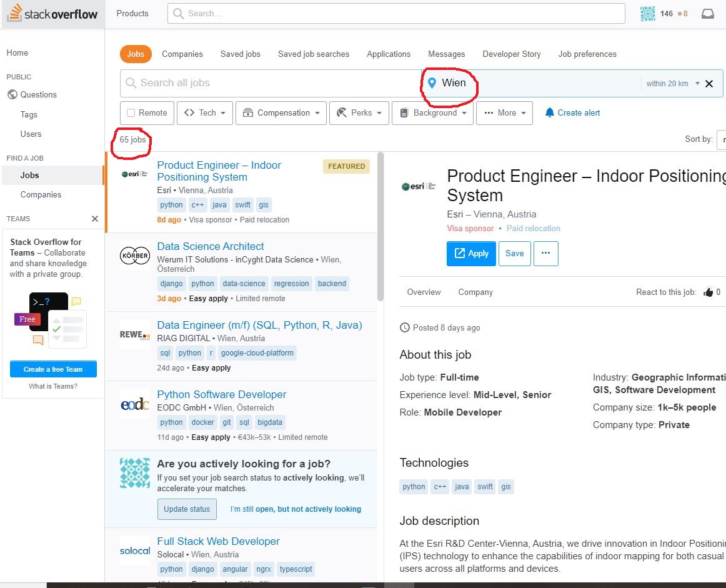
Task: Give a thumbs-up reaction to this job
Action: (710, 292)
